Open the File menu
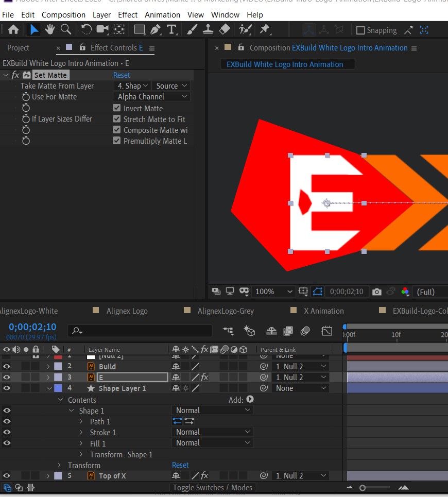Image resolution: width=448 pixels, height=497 pixels. coord(8,15)
